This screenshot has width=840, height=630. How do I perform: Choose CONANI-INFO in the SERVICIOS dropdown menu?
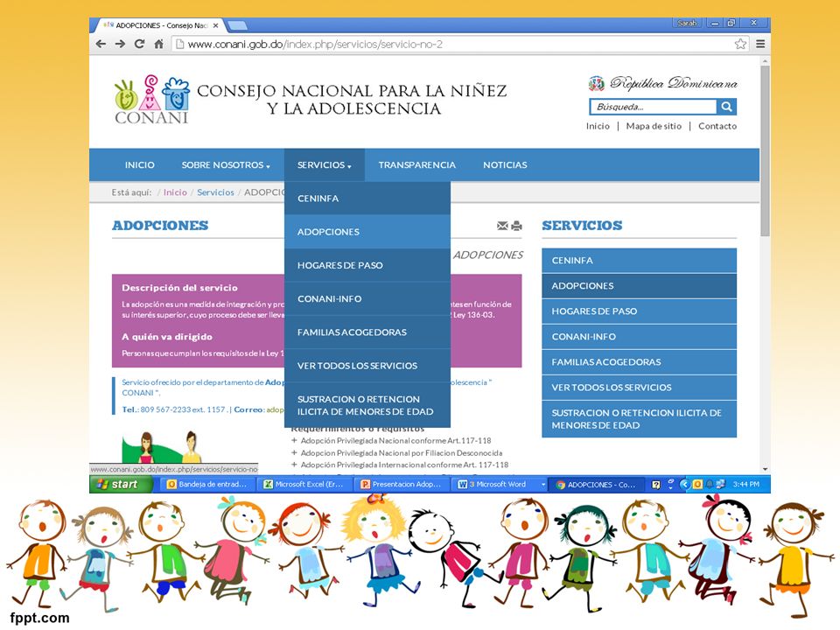(x=367, y=299)
